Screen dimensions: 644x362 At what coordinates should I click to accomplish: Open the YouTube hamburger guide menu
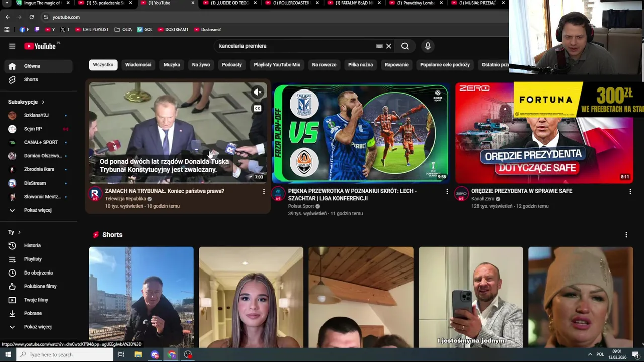click(12, 46)
